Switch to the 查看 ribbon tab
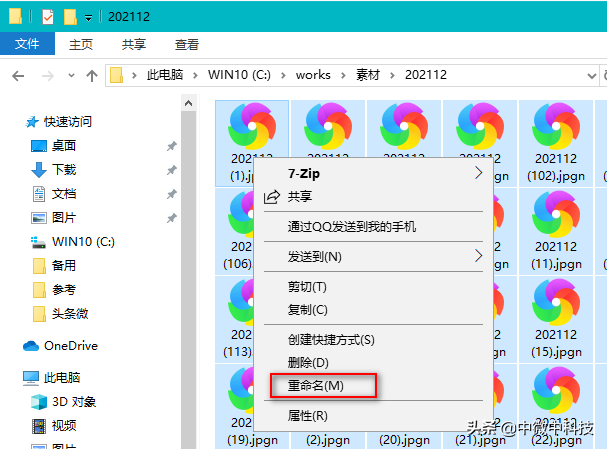Viewport: 607px width, 449px height. tap(187, 45)
